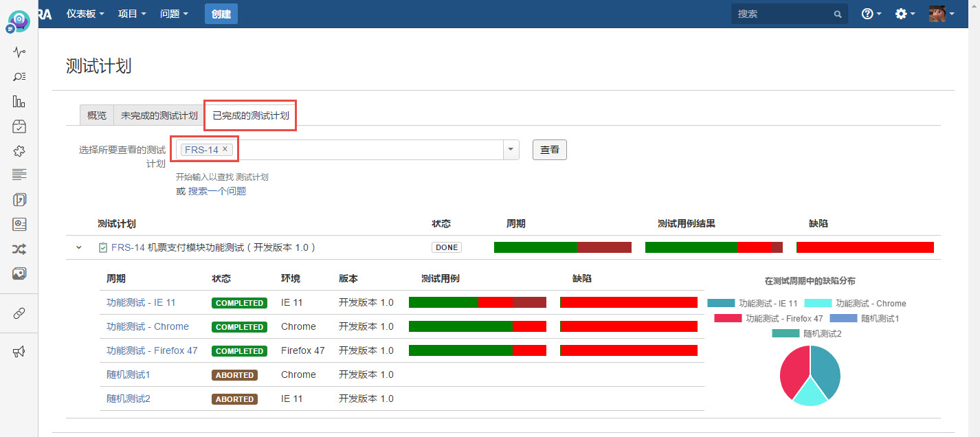Click the Firefox 47 environment cell

pos(303,350)
